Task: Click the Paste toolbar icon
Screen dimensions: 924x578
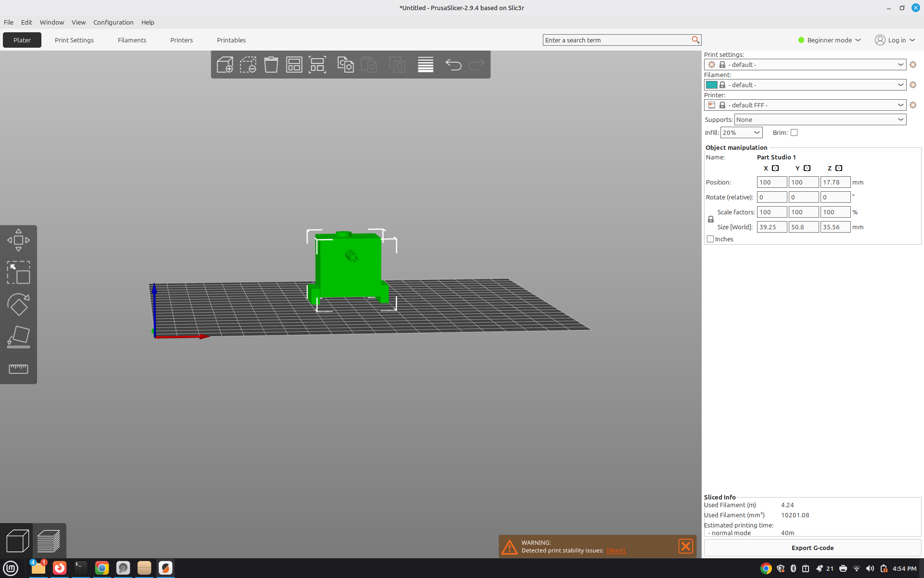Action: (369, 65)
